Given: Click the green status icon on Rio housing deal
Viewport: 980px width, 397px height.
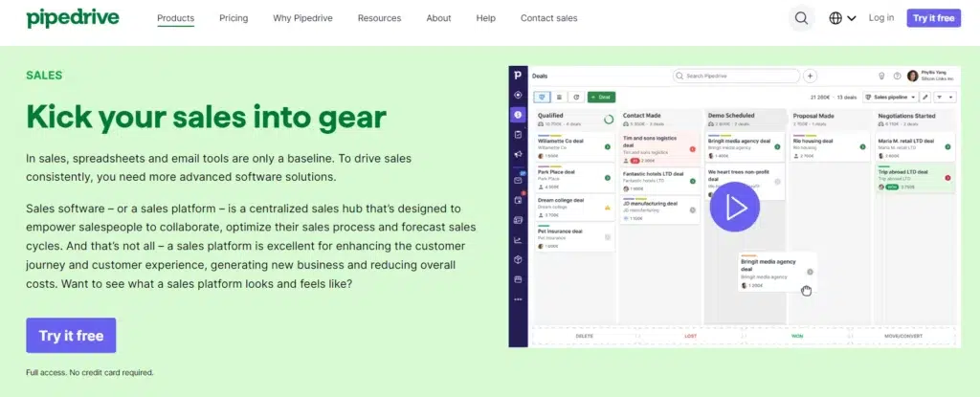Looking at the screenshot, I should pos(862,147).
